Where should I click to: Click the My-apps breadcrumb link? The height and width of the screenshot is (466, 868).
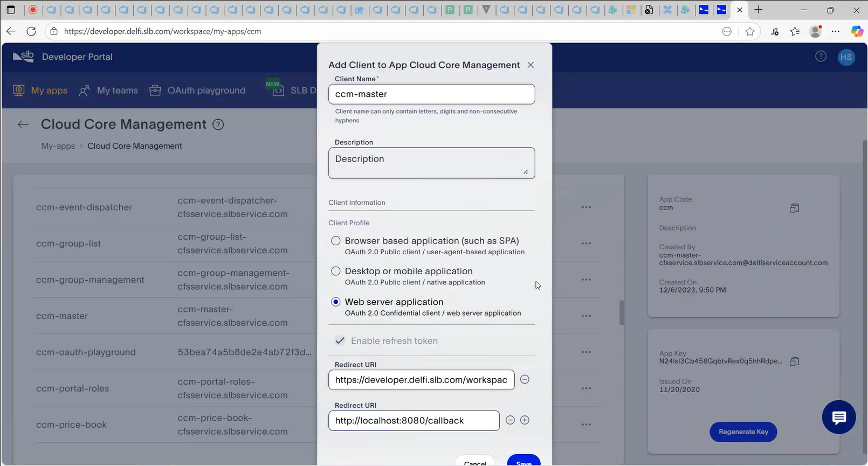coord(58,146)
